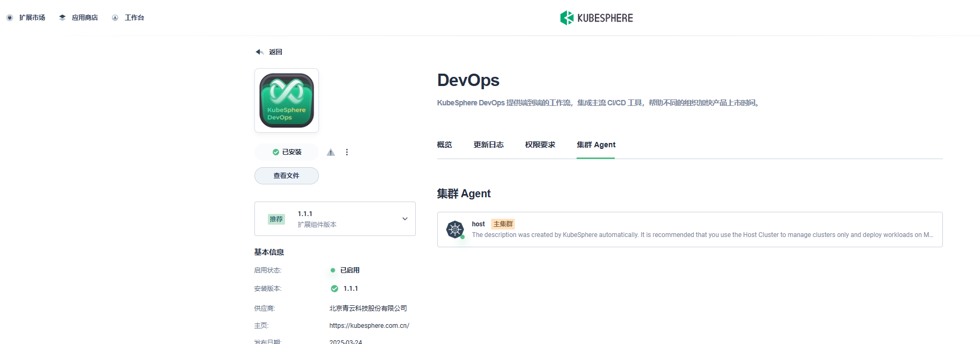Open the 扩展市场 extension marketplace
980x344 pixels.
point(26,18)
